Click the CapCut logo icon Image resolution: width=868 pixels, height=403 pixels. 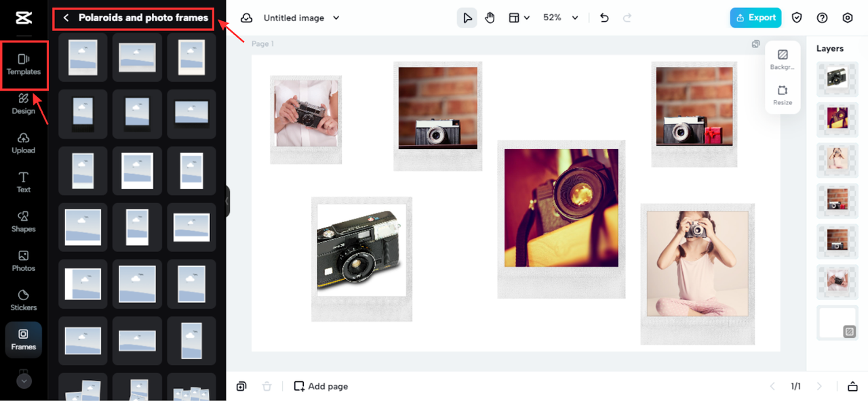[24, 18]
